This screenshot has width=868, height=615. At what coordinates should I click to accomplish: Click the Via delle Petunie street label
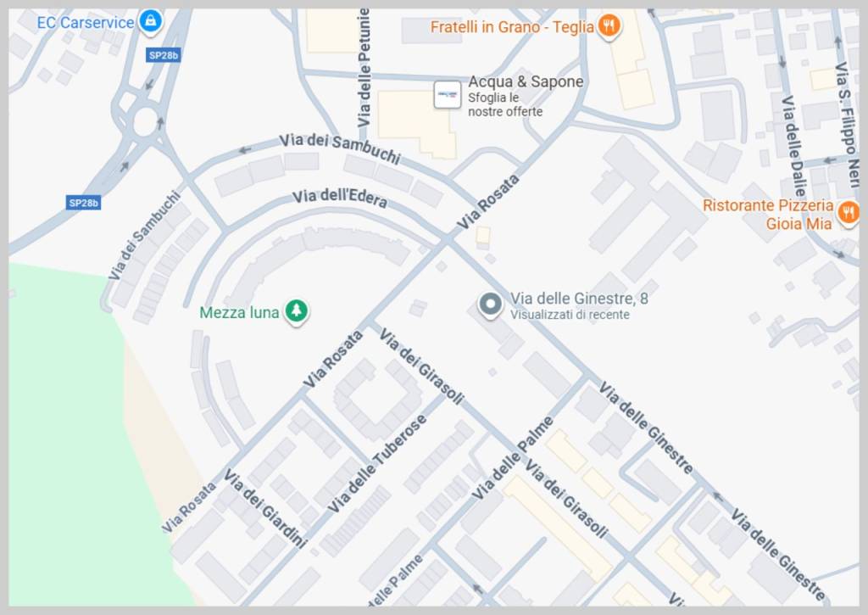point(364,68)
